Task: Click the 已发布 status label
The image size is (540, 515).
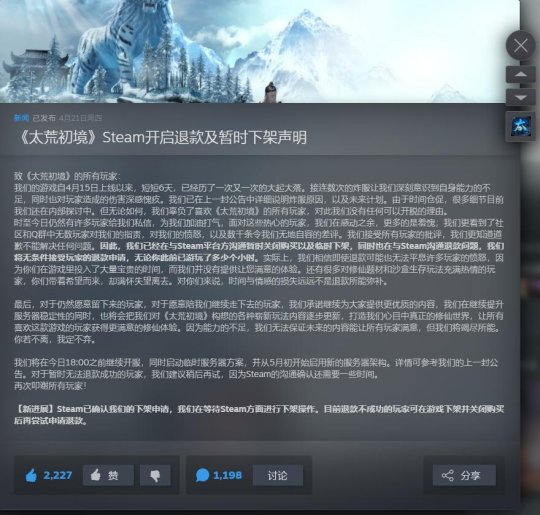Action: (44, 118)
